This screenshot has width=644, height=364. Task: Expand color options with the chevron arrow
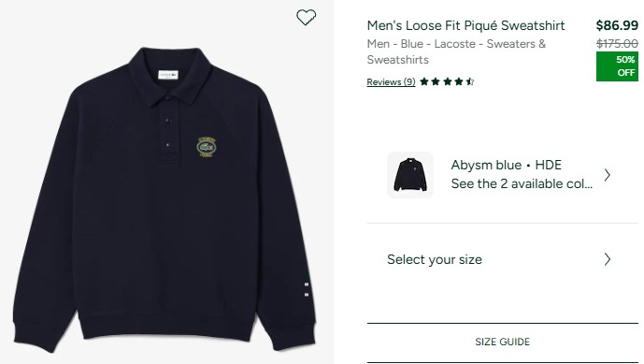click(608, 175)
